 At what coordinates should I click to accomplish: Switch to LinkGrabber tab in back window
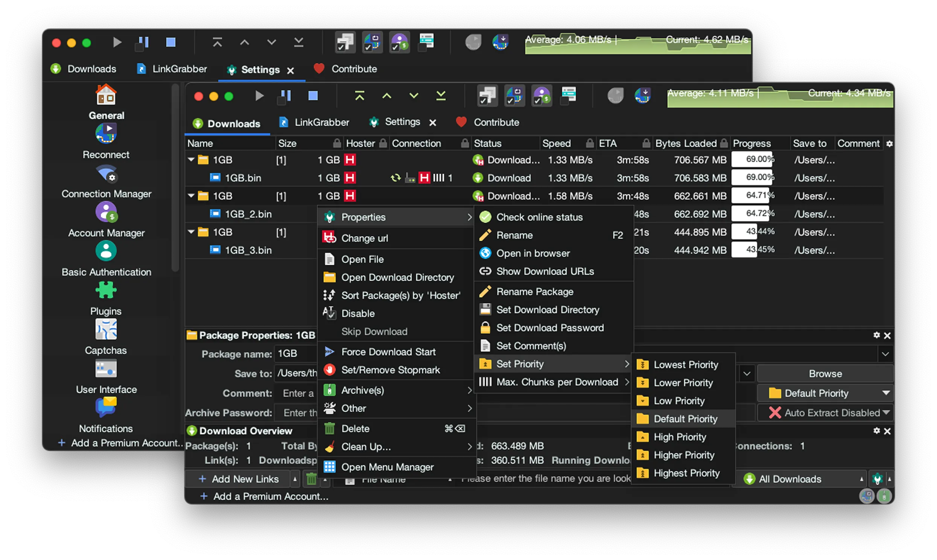tap(172, 68)
